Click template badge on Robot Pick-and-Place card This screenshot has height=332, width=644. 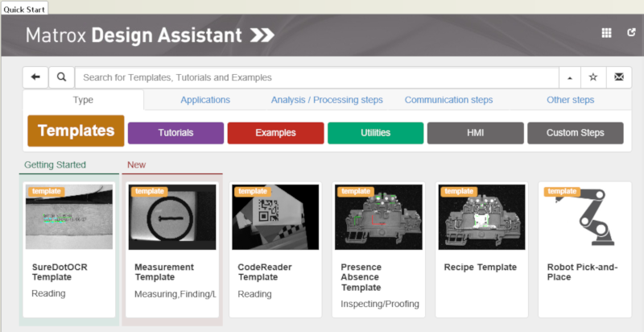click(562, 191)
